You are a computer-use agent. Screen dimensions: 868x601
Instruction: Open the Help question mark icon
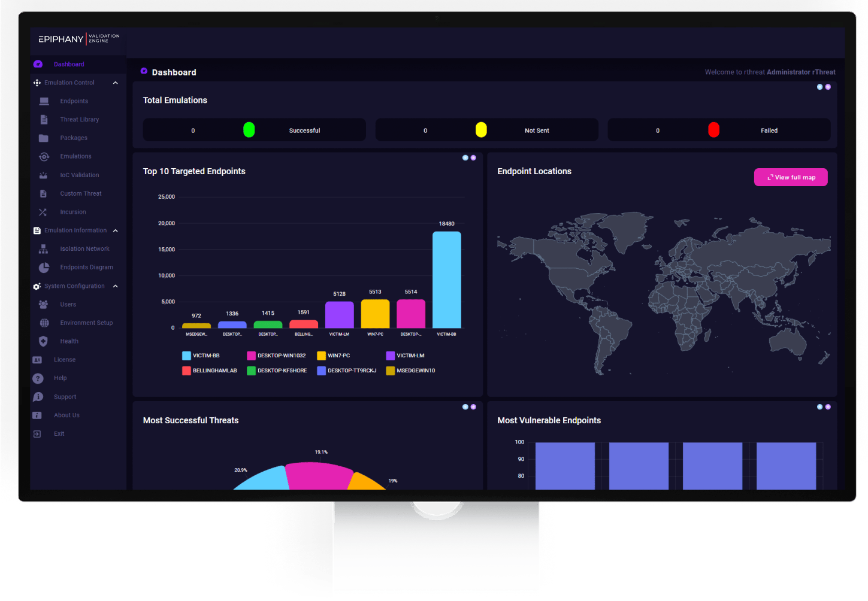click(38, 378)
